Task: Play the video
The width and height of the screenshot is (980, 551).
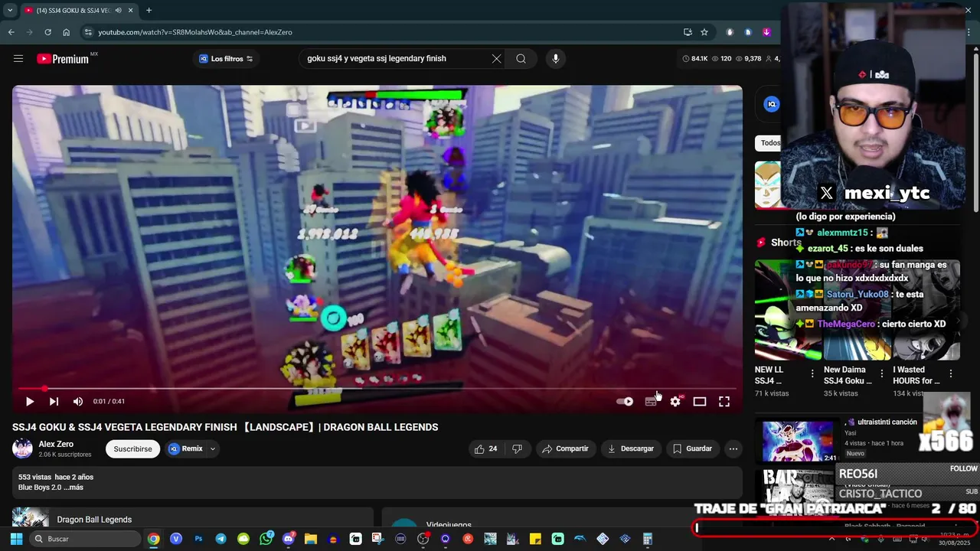Action: tap(29, 401)
